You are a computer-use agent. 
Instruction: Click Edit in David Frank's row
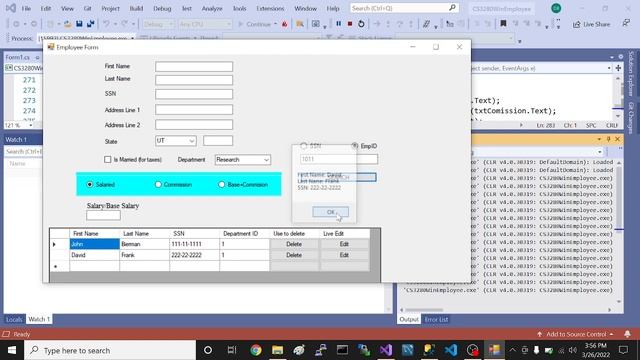click(344, 255)
